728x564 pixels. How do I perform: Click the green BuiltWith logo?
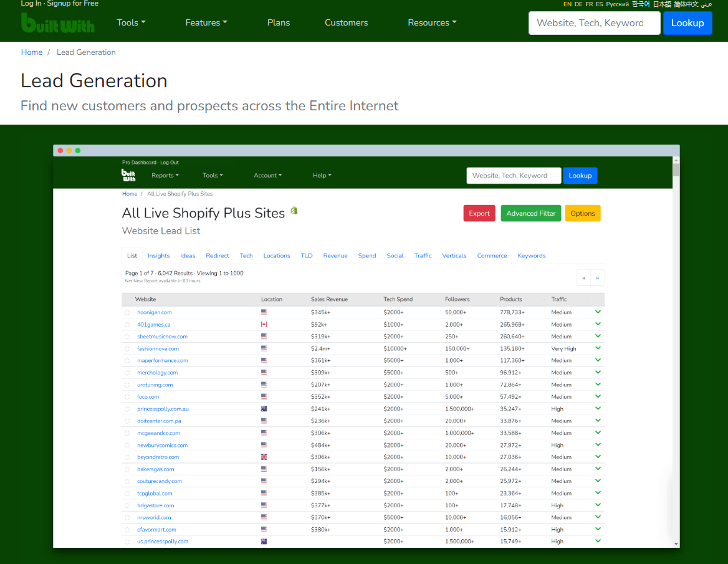(57, 22)
